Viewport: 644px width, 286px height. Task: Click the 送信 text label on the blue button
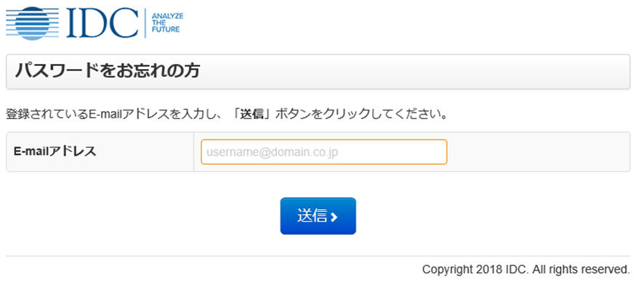[x=312, y=216]
